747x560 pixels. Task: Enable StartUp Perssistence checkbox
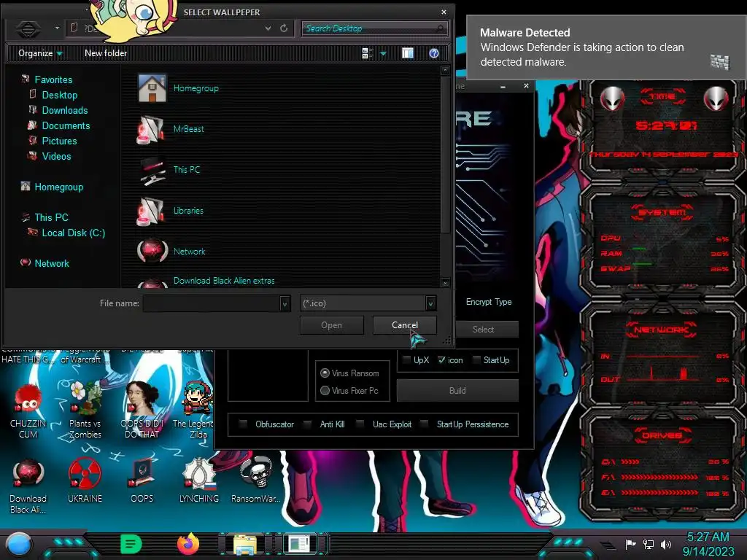425,424
